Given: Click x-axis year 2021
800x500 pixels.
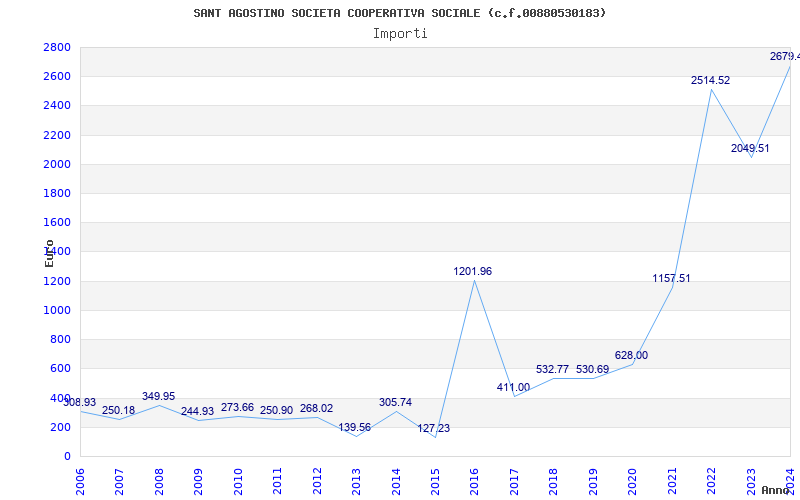Looking at the screenshot, I should (672, 481).
